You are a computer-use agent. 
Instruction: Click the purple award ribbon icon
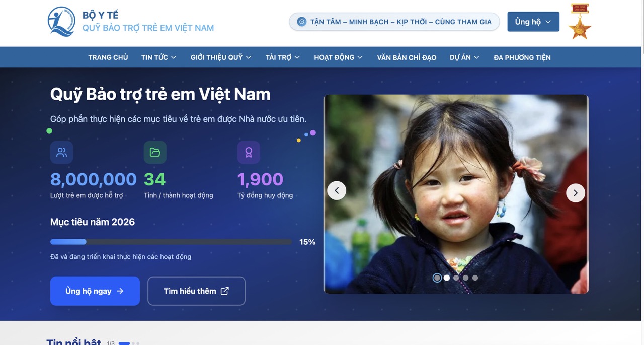(249, 152)
